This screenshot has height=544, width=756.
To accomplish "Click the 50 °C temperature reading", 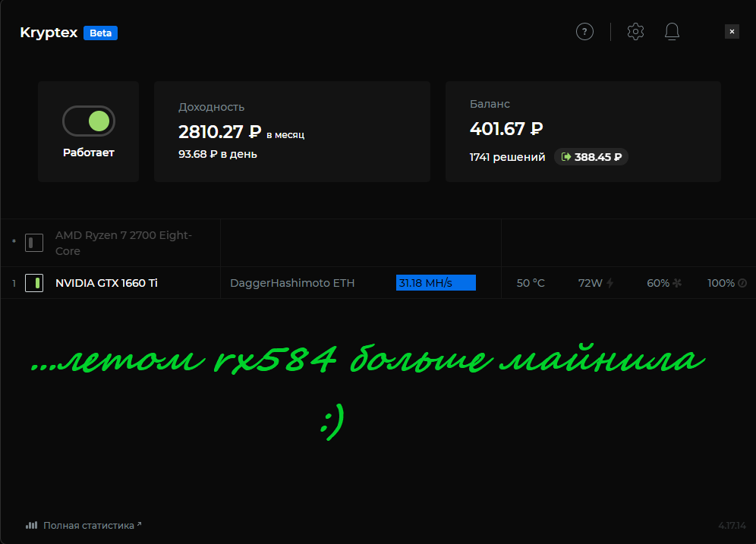I will 531,283.
